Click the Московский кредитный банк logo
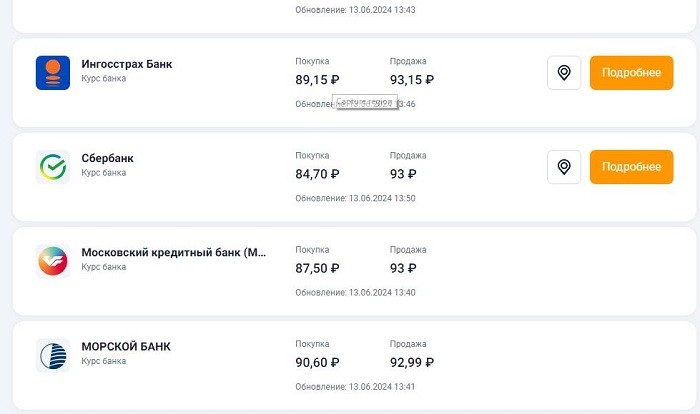The image size is (700, 414). point(53,261)
